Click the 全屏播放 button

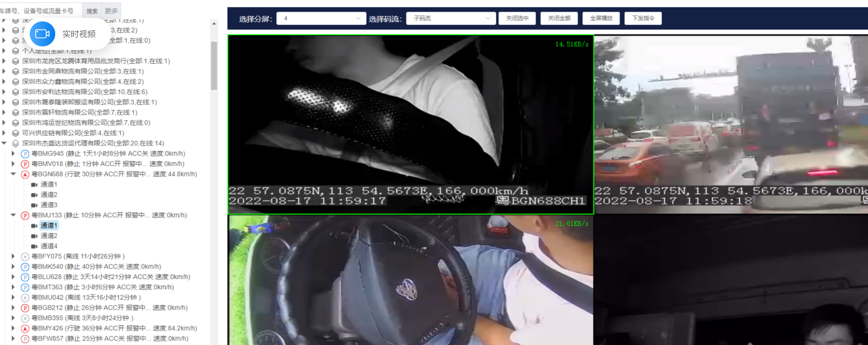[601, 18]
